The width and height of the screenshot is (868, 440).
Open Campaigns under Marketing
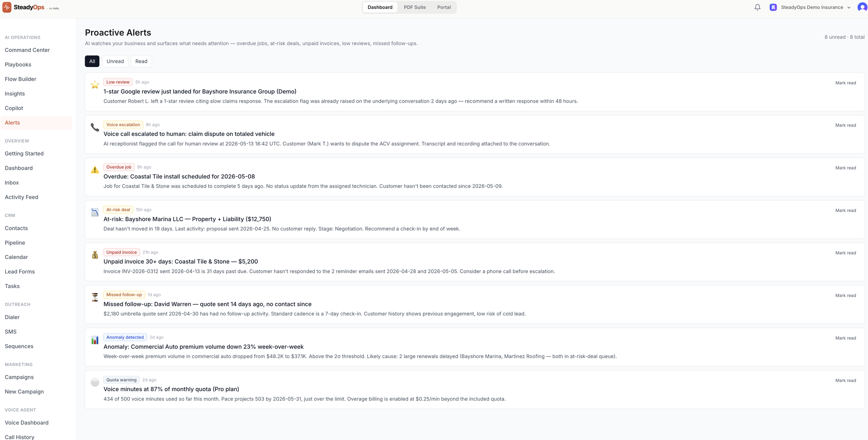pos(36,377)
